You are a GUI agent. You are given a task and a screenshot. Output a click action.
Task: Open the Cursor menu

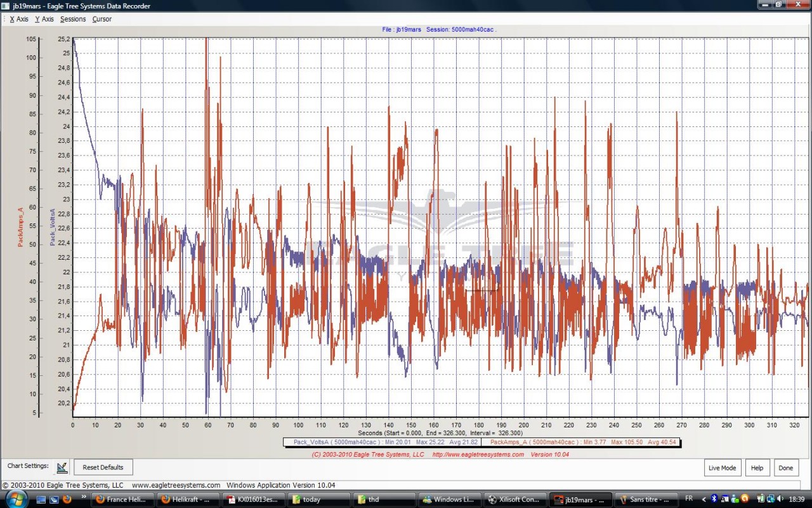click(x=102, y=19)
